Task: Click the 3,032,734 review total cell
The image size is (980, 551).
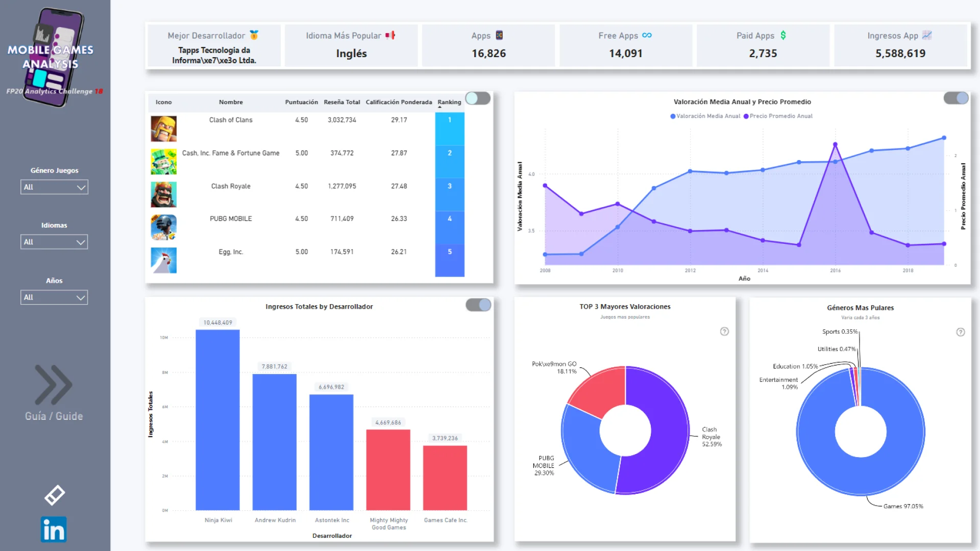Action: pos(341,120)
